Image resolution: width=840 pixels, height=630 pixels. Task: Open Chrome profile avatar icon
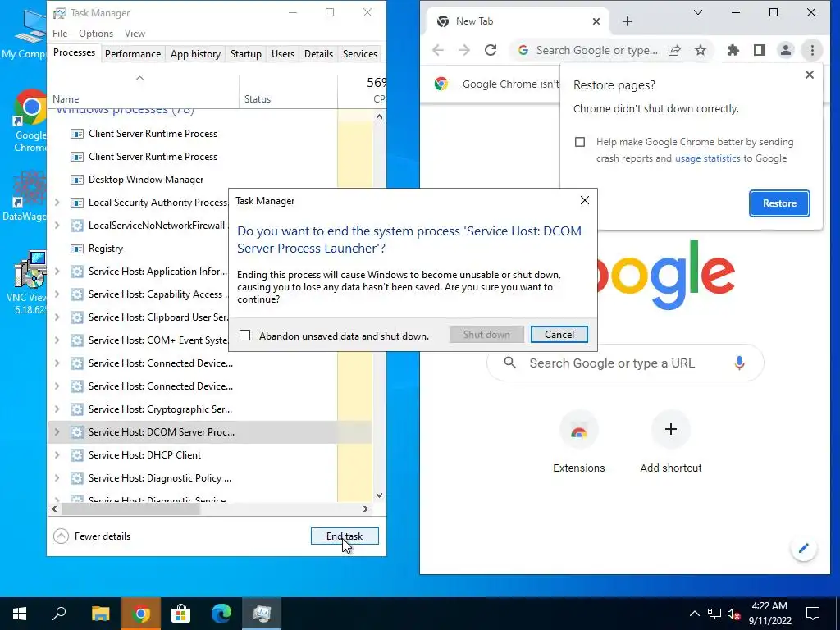(785, 50)
